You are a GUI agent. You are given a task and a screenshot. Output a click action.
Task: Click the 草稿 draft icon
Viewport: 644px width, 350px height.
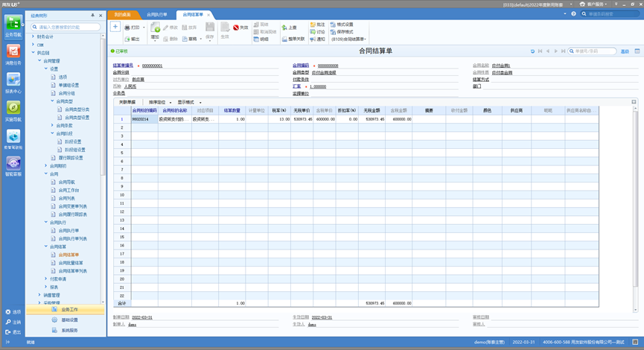pos(185,39)
